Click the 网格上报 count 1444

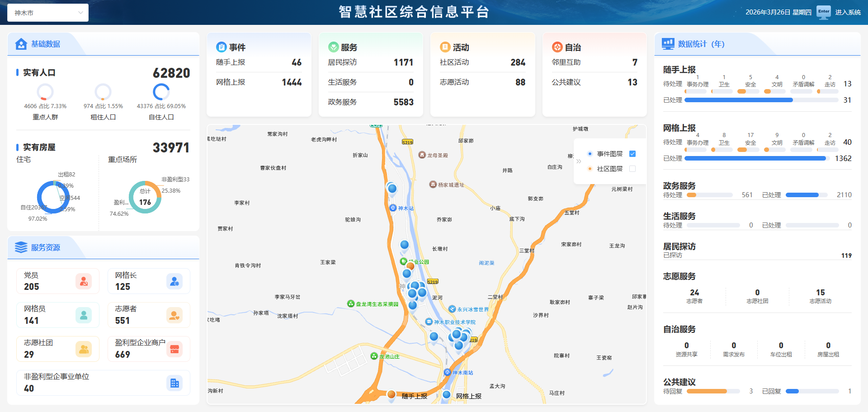(292, 82)
